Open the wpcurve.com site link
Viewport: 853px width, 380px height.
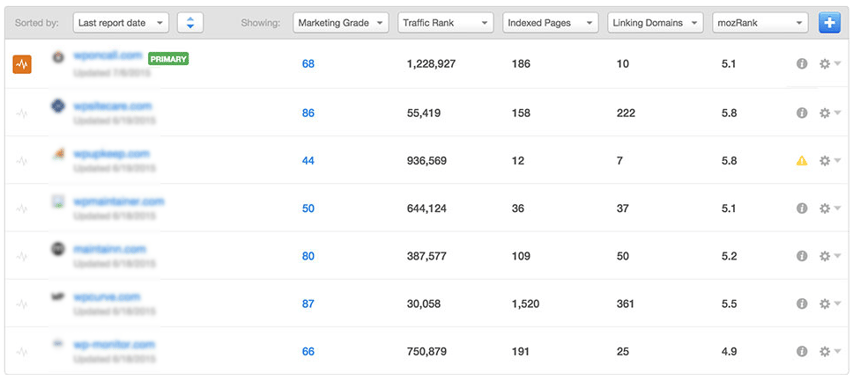107,297
